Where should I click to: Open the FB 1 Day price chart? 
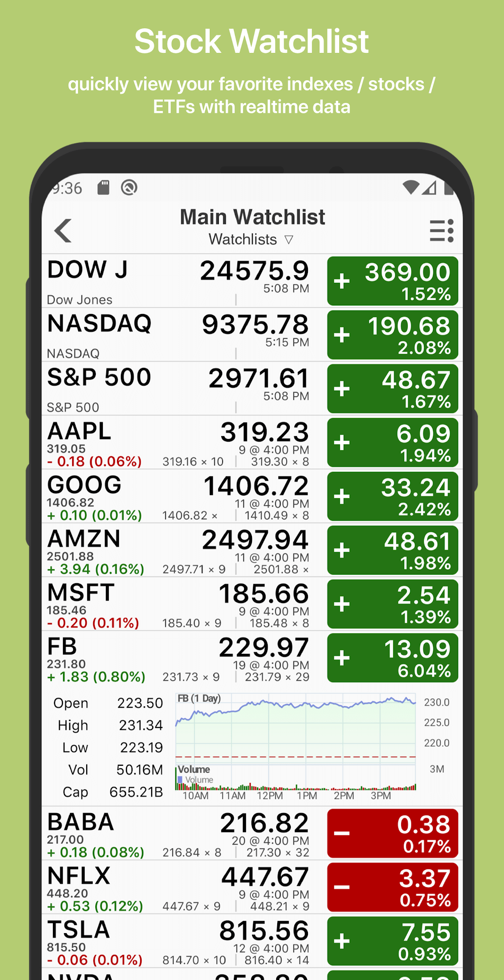click(x=296, y=744)
